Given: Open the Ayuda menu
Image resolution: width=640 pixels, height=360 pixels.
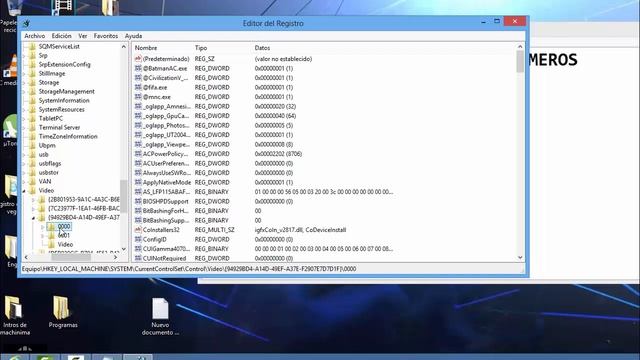Looking at the screenshot, I should [x=133, y=36].
